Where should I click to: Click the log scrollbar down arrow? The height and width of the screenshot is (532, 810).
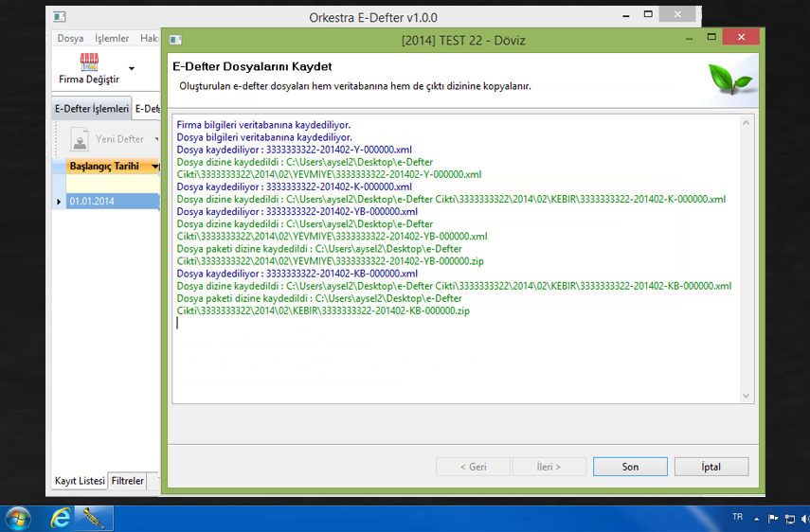(746, 396)
